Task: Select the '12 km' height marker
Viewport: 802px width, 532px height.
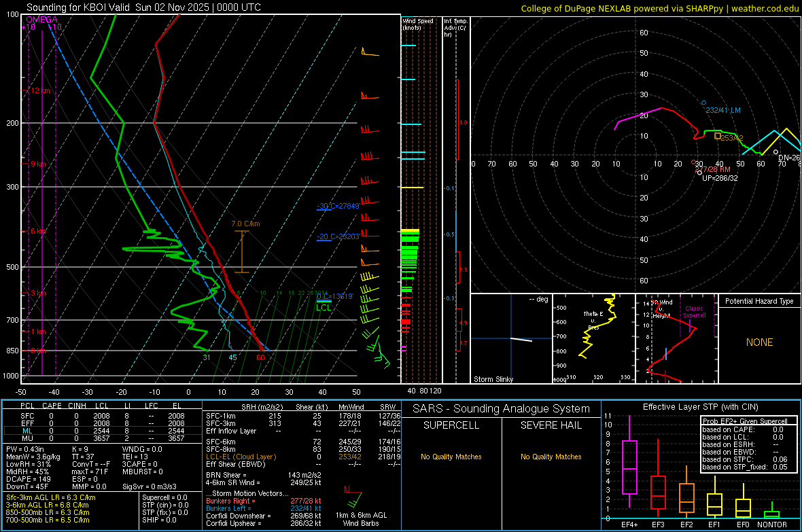Action: coord(40,90)
